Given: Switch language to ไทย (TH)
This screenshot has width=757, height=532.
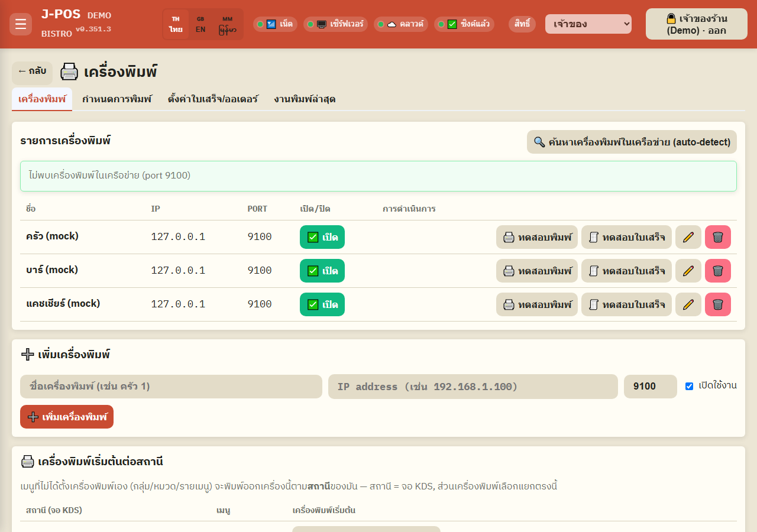Looking at the screenshot, I should [x=176, y=24].
